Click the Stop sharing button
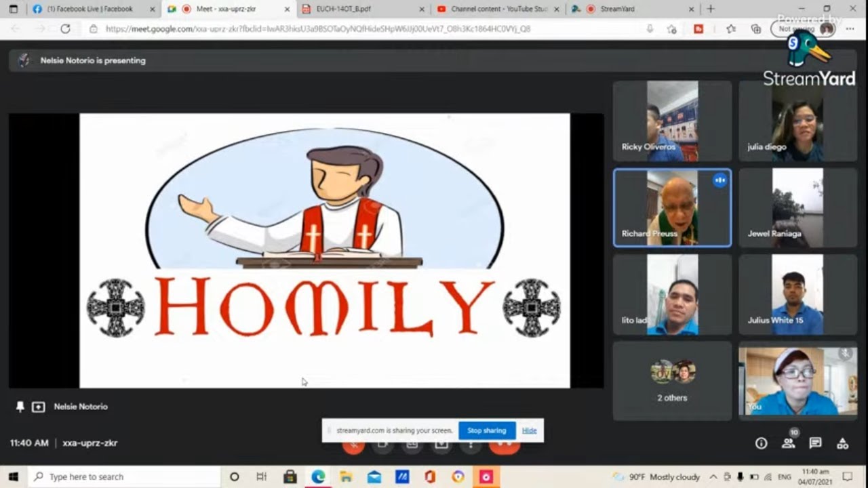This screenshot has height=488, width=868. click(487, 430)
